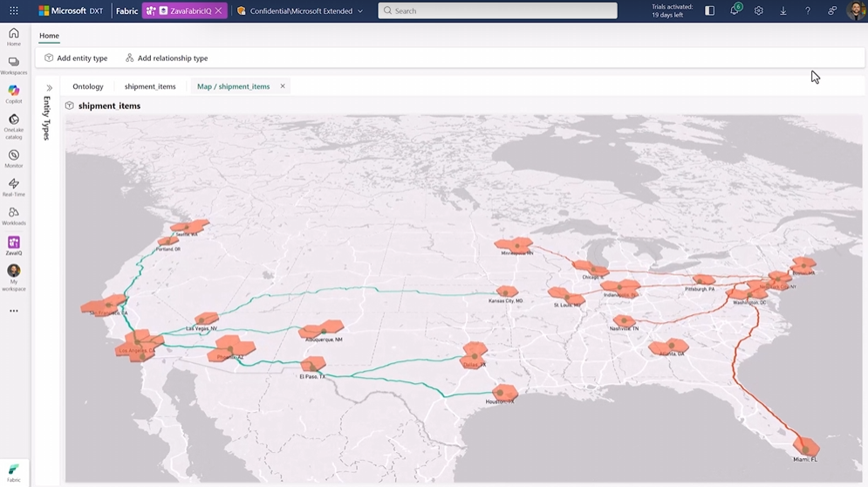Open OneLake catalog in sidebar

[14, 126]
